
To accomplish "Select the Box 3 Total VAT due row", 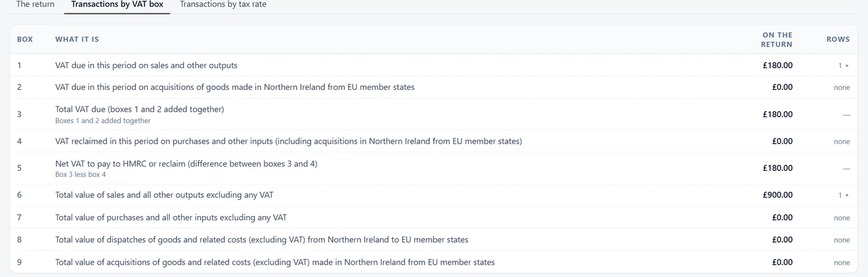I will point(433,114).
